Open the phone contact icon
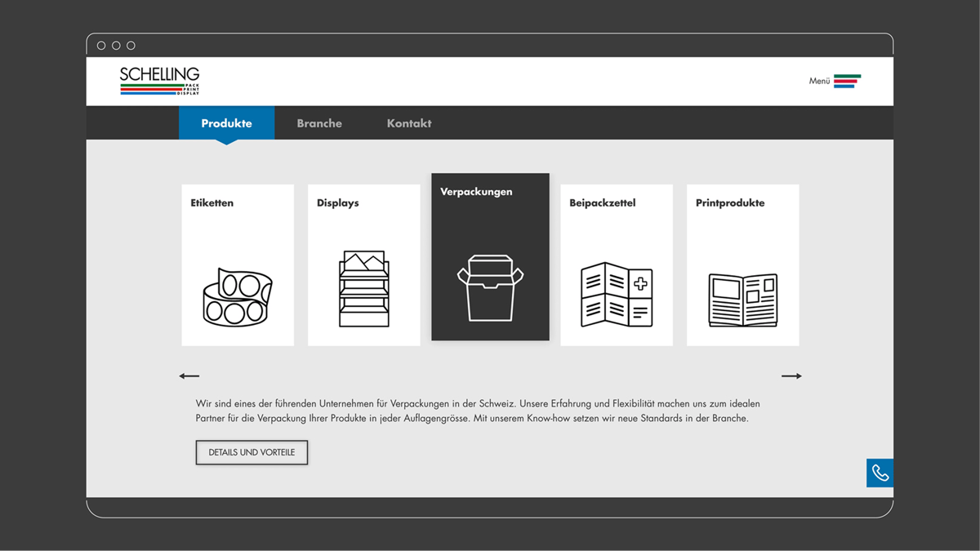The width and height of the screenshot is (980, 551). 880,473
